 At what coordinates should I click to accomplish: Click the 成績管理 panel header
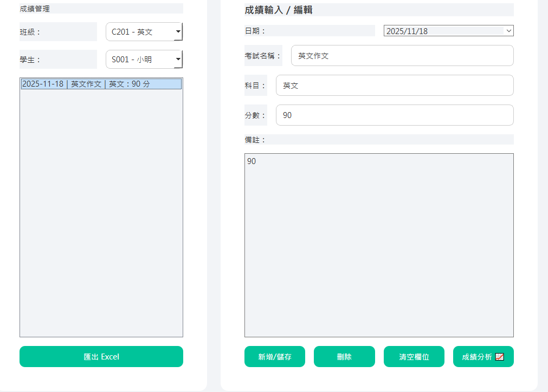click(x=101, y=8)
